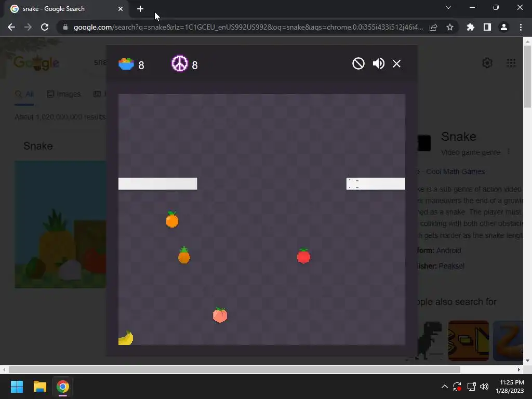Open Google search settings gear
This screenshot has width=532, height=399.
[487, 63]
